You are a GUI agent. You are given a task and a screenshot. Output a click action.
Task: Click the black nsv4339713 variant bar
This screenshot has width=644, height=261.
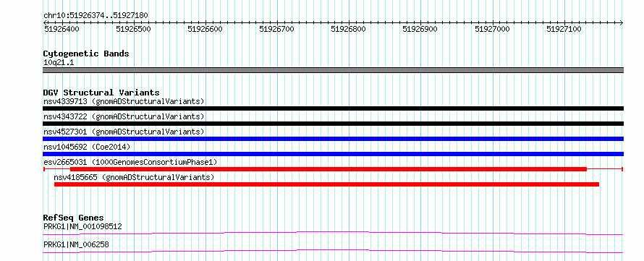tap(333, 108)
